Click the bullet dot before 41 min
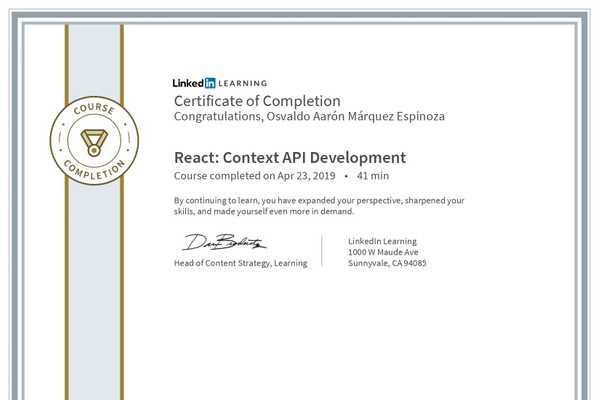The width and height of the screenshot is (600, 400). (346, 176)
